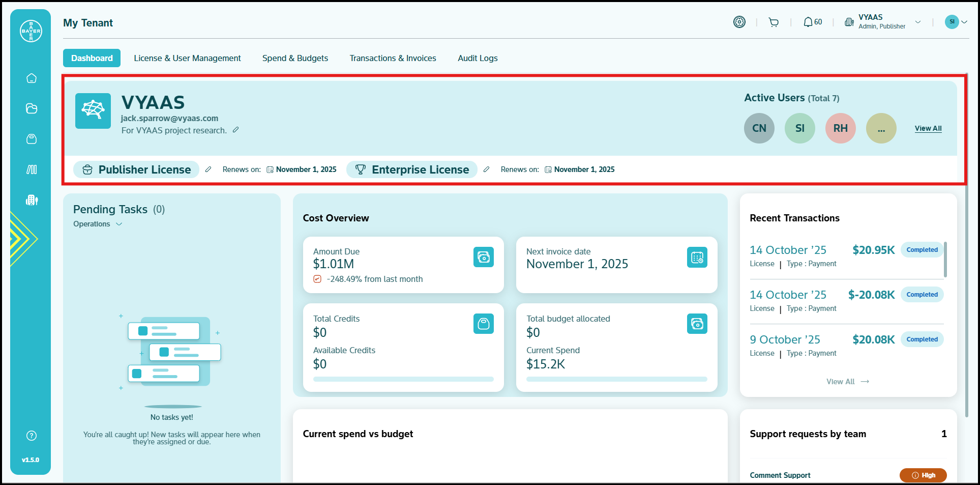Screen dimensions: 980x485
Task: Click the help question mark icon
Action: (x=32, y=436)
